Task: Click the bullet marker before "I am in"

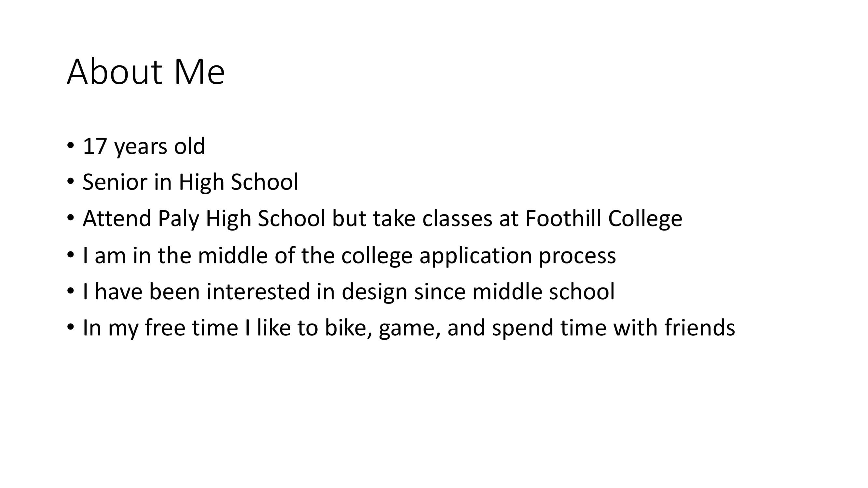Action: (70, 255)
